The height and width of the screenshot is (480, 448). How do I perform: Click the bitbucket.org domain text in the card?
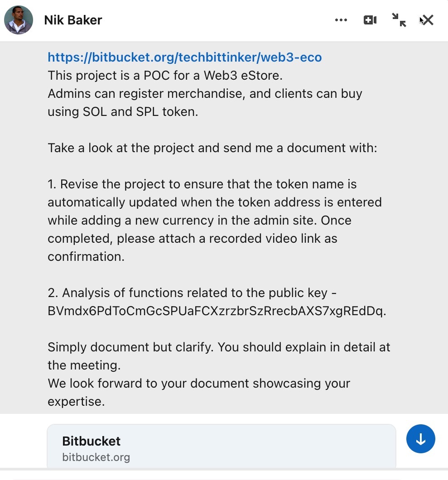96,457
